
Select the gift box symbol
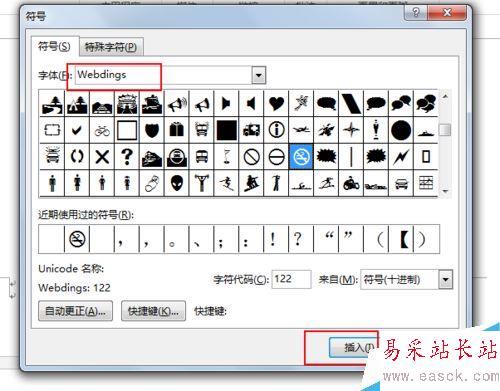[177, 130]
